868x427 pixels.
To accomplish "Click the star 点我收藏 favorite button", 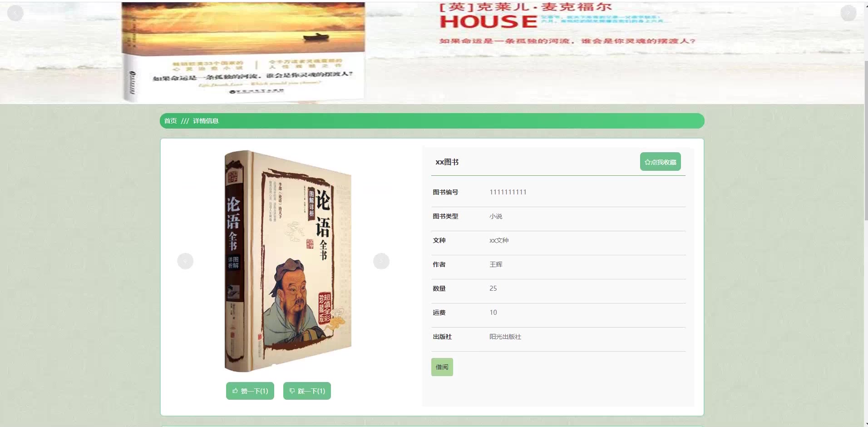I will (x=661, y=162).
